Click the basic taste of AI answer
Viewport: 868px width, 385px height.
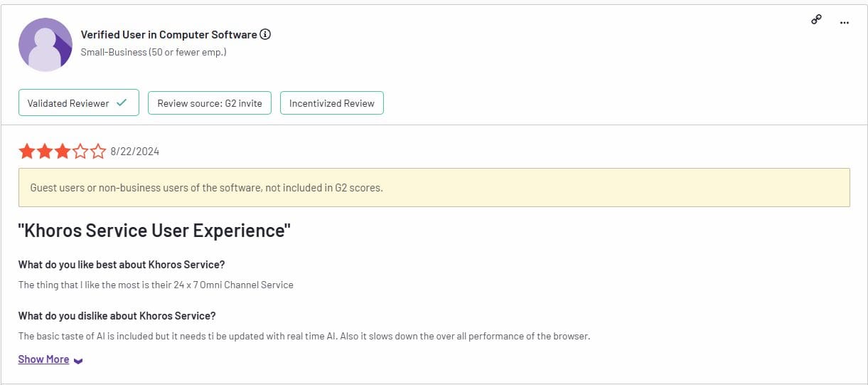(x=304, y=336)
